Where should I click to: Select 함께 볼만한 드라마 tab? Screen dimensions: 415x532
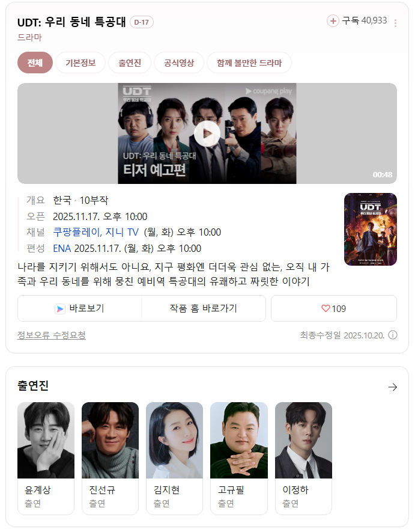coord(249,63)
